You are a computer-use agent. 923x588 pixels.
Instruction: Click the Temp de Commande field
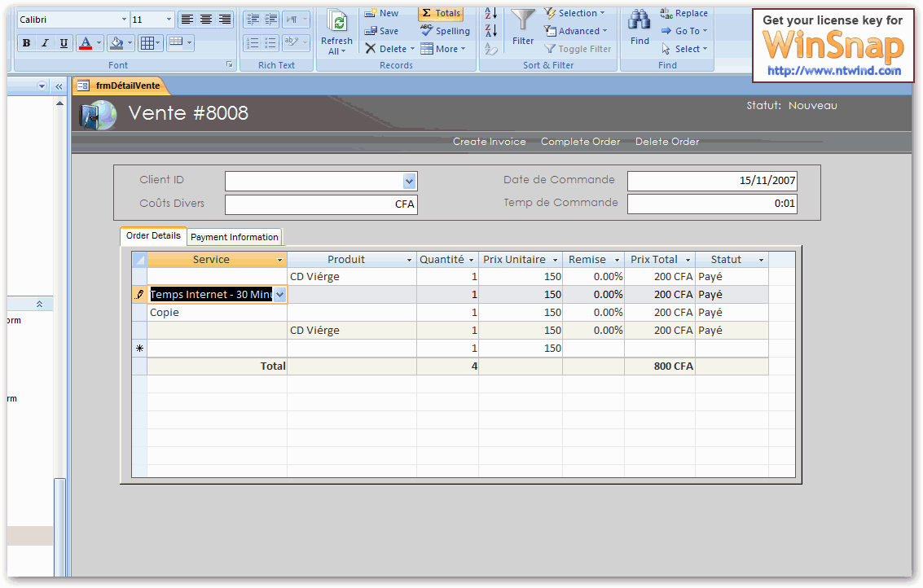[x=712, y=204]
